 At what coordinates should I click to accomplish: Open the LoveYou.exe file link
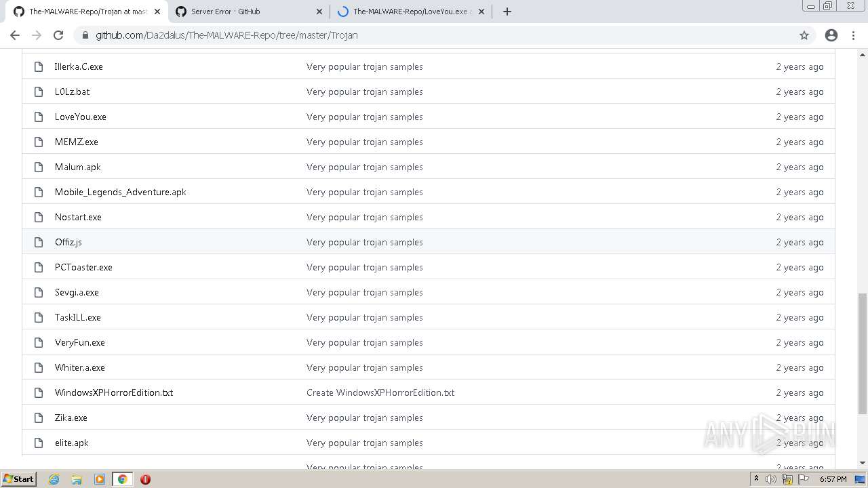[x=81, y=117]
